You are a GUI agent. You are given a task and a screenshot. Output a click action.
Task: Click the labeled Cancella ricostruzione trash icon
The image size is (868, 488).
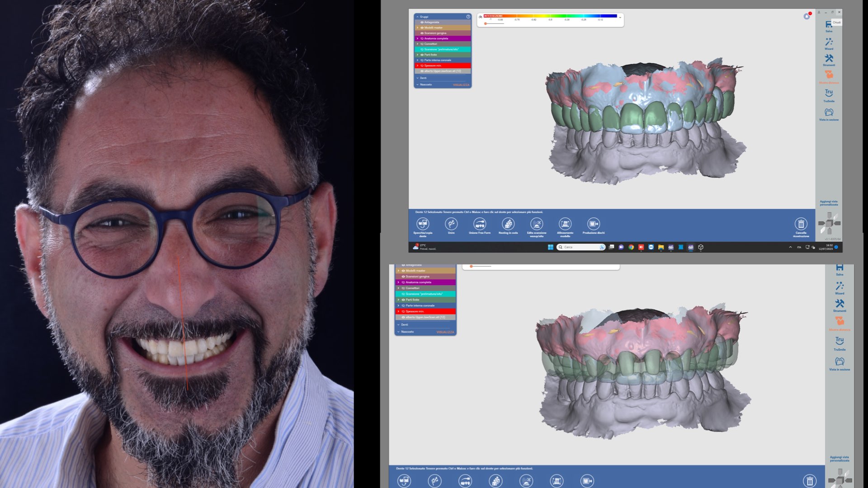(801, 224)
